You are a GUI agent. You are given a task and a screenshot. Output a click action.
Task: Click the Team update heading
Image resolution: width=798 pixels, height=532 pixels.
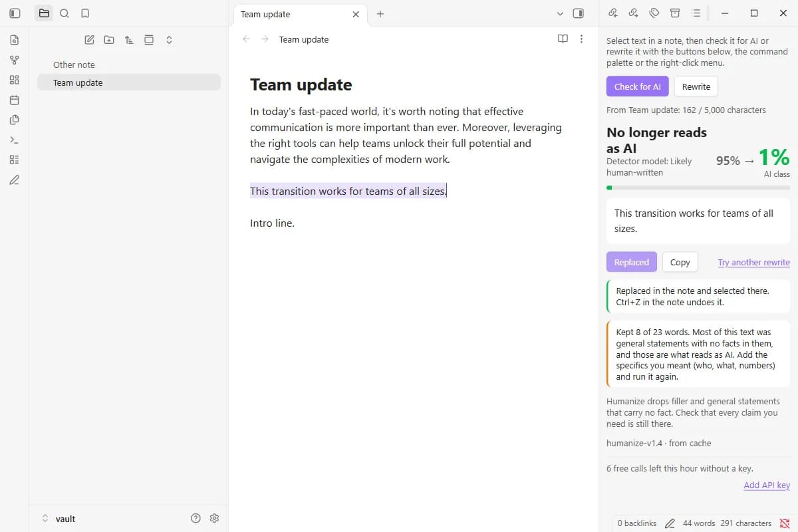(301, 84)
